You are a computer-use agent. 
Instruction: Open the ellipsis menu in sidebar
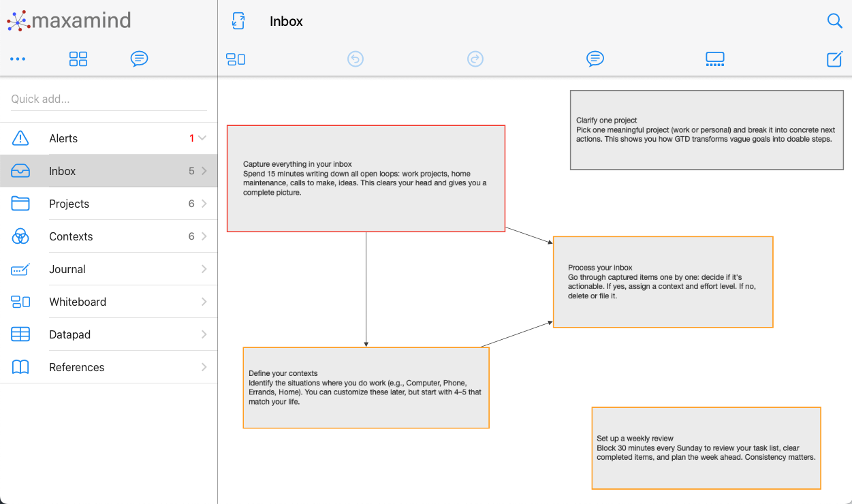(18, 59)
